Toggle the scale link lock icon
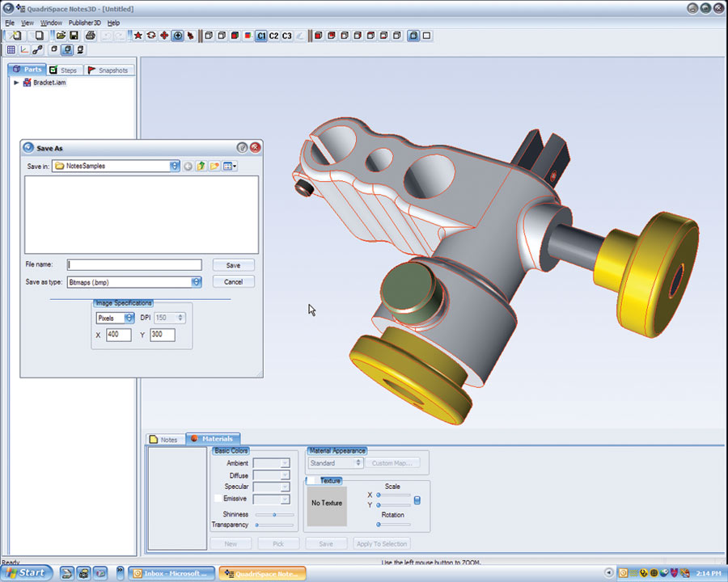 click(417, 500)
